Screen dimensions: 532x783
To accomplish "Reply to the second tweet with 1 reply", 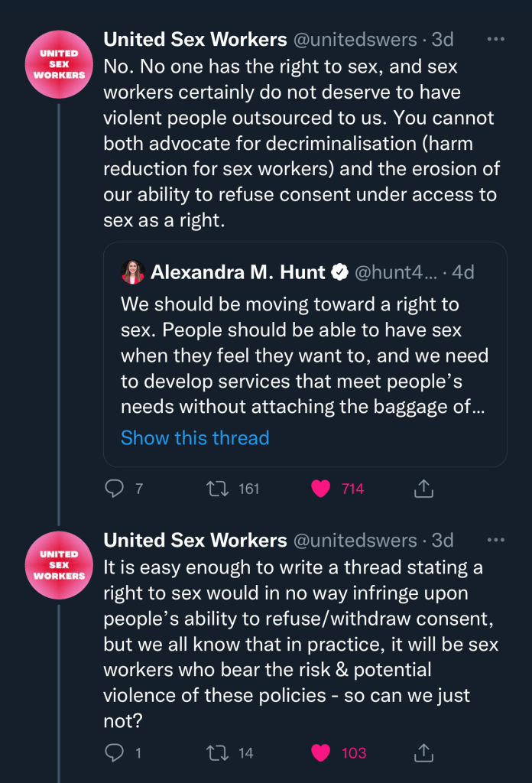I will pyautogui.click(x=115, y=753).
